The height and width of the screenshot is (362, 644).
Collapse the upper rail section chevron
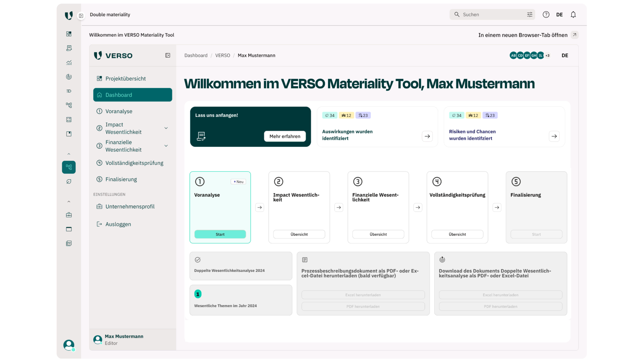pyautogui.click(x=69, y=154)
